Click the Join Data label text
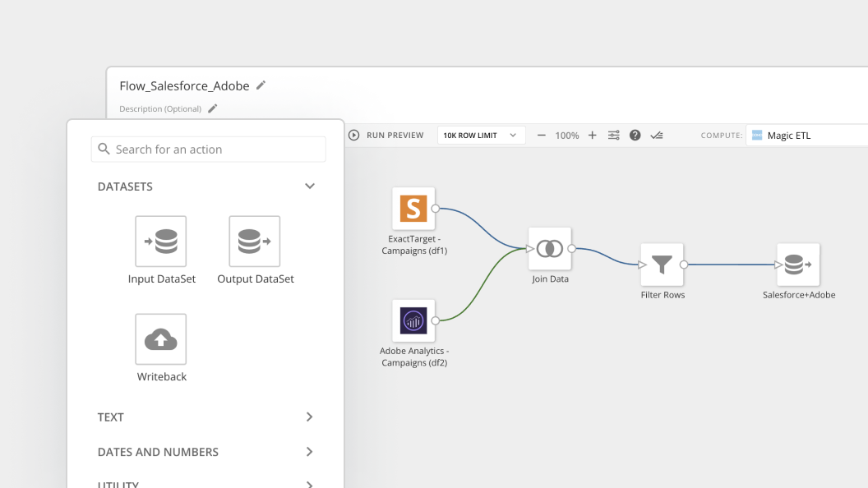This screenshot has height=488, width=868. (x=550, y=279)
